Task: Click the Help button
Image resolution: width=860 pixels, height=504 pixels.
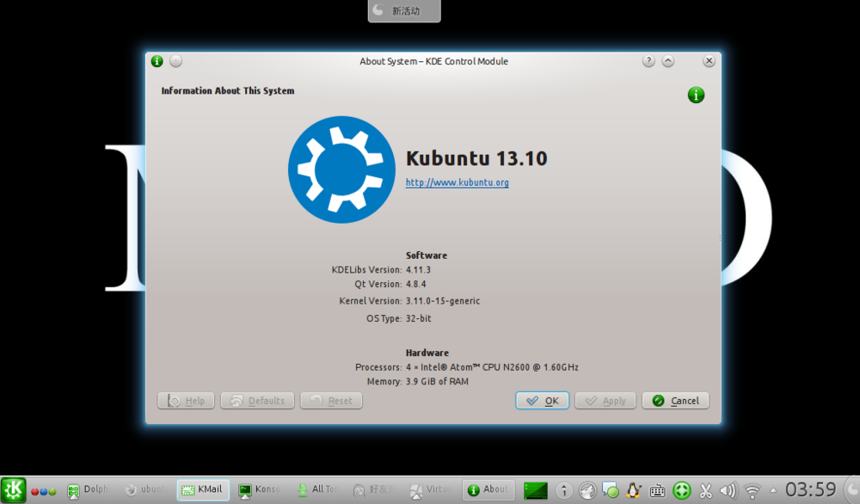Action: pyautogui.click(x=186, y=401)
